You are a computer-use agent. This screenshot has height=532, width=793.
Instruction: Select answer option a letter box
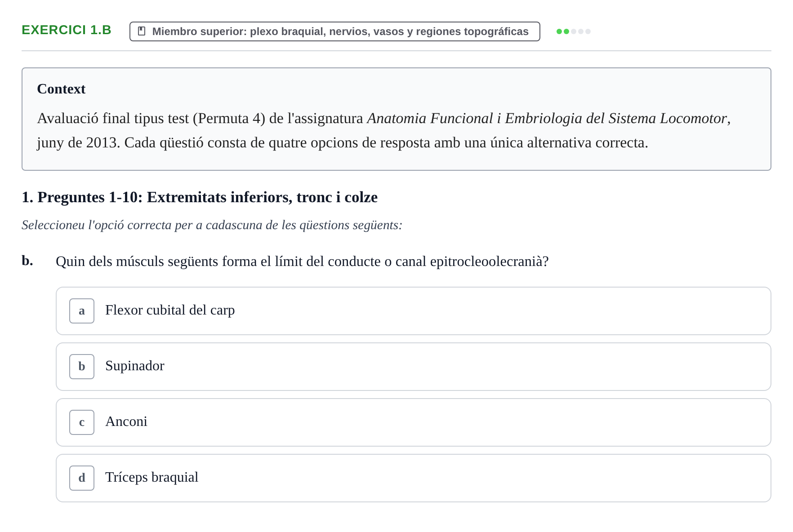pyautogui.click(x=82, y=311)
